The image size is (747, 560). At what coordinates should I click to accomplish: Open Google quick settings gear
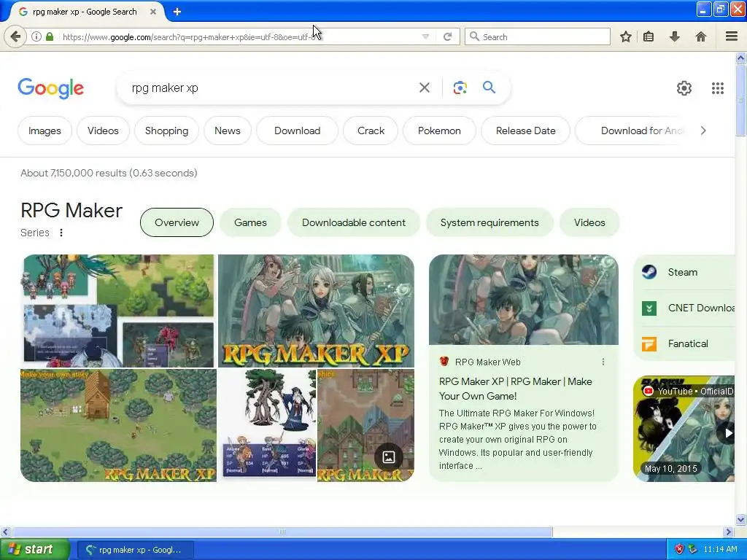(684, 88)
